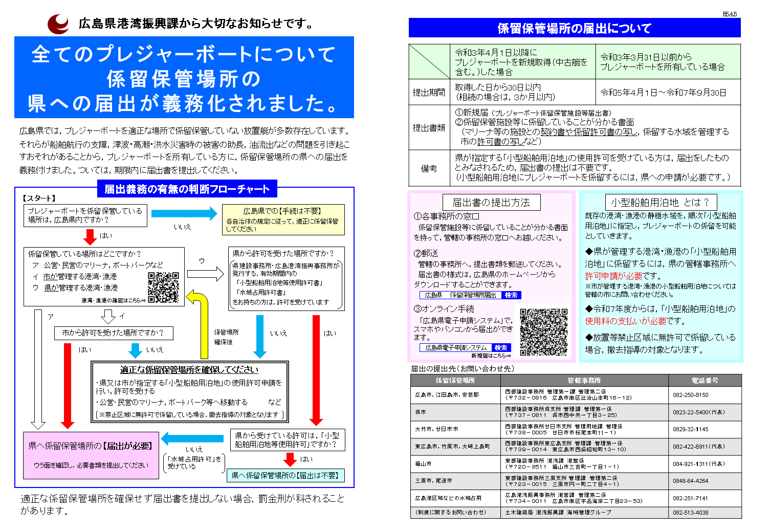Click the row header 提出期間
The image size is (769, 532).
[430, 93]
